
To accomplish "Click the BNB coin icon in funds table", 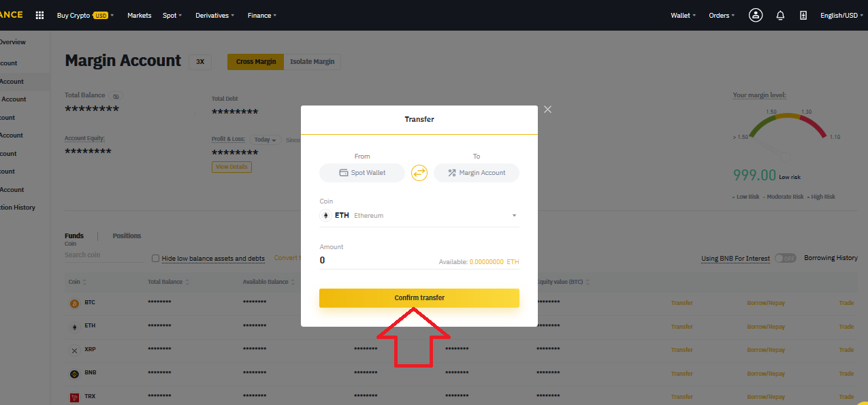I will point(75,374).
